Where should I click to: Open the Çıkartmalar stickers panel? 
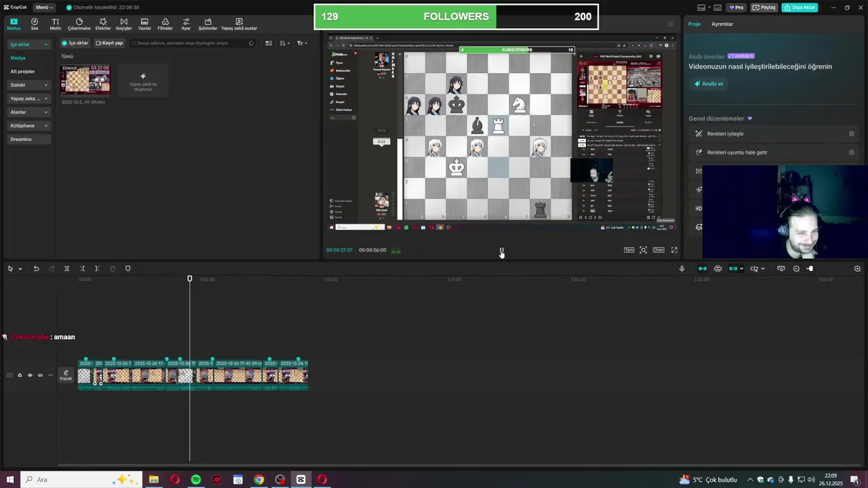pyautogui.click(x=79, y=24)
